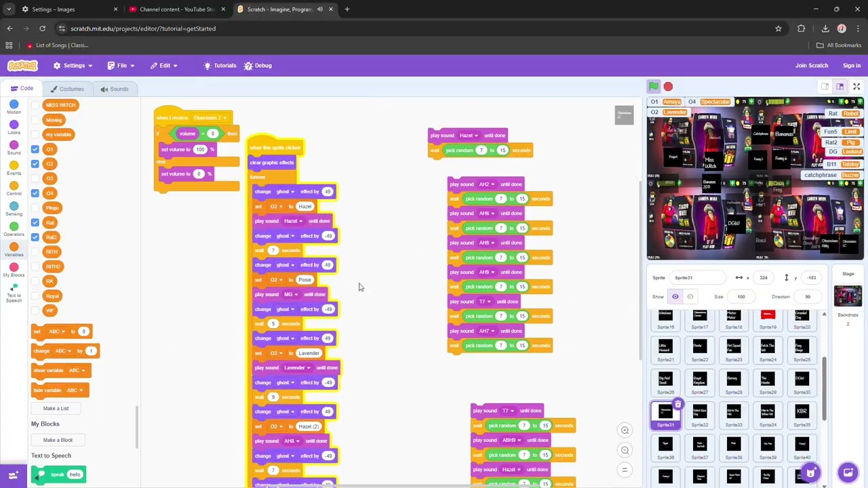Open the Edit dropdown menu
Viewport: 868px width, 488px height.
click(x=163, y=66)
